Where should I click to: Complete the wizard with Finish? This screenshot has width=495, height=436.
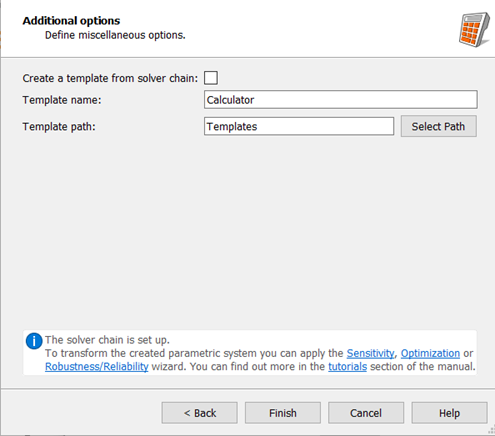coord(283,413)
